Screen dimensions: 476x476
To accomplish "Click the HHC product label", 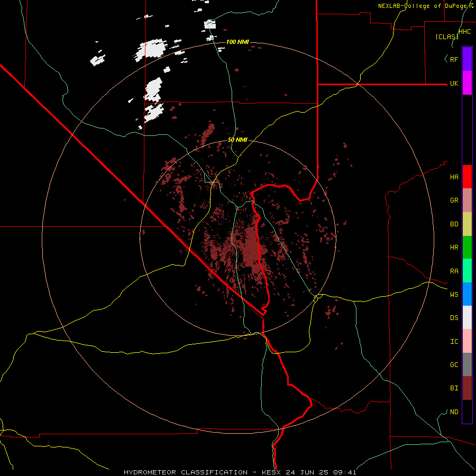I will pyautogui.click(x=464, y=32).
